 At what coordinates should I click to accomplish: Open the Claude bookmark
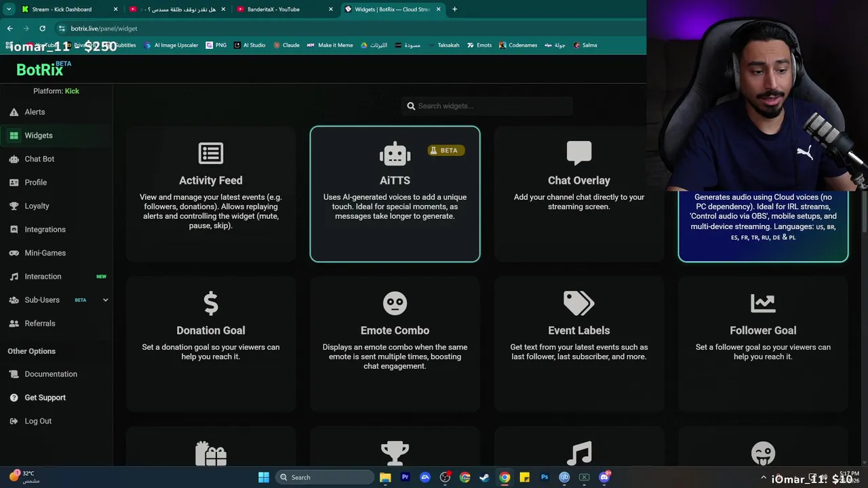[286, 45]
